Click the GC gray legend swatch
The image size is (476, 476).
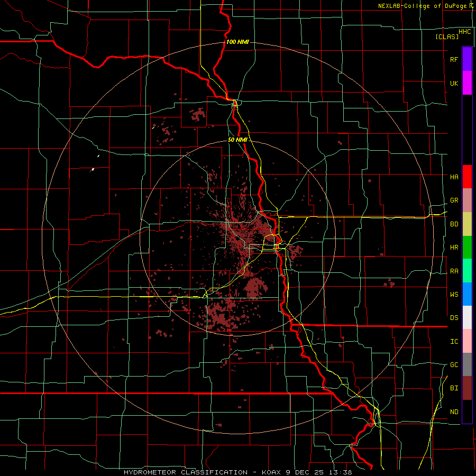pos(467,364)
